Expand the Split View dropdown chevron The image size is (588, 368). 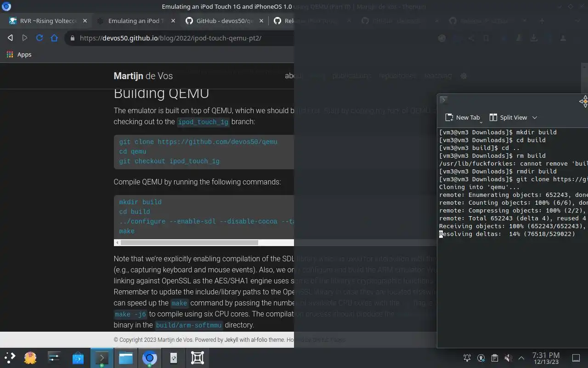pyautogui.click(x=534, y=117)
